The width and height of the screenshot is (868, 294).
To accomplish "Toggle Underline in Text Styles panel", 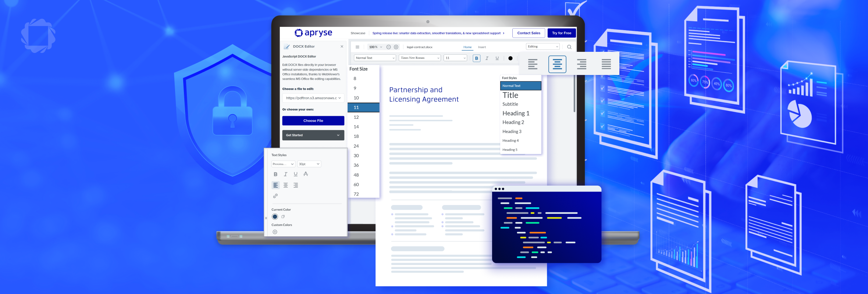I will tap(295, 174).
